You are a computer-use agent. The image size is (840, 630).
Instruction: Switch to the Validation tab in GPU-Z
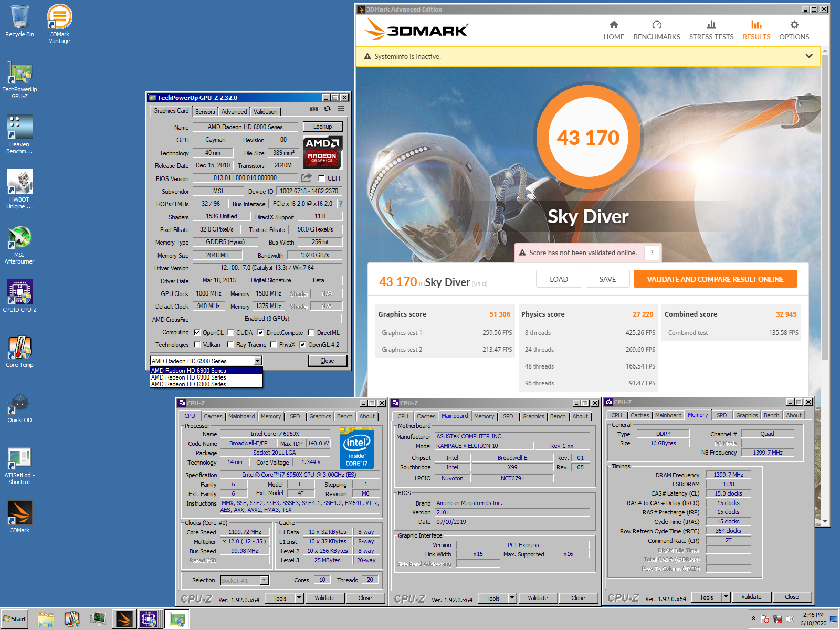(265, 112)
